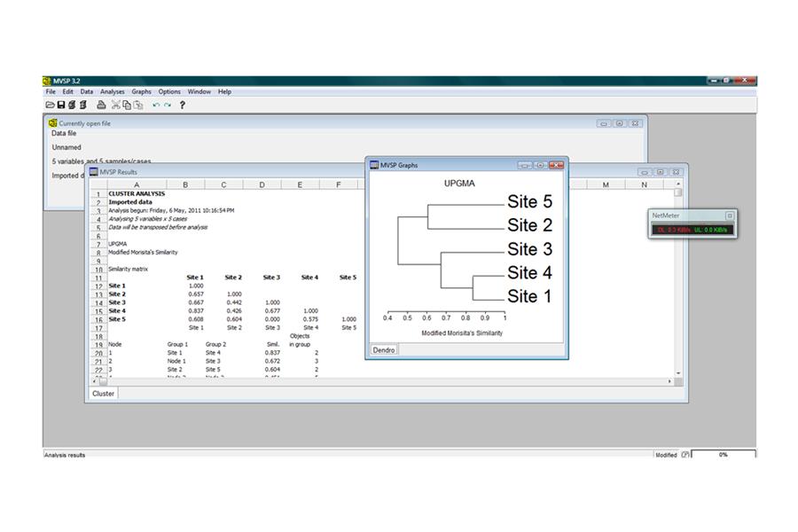Viewport: 798px width, 532px height.
Task: Click the MVSP application icon in the titlebar
Action: (46, 80)
